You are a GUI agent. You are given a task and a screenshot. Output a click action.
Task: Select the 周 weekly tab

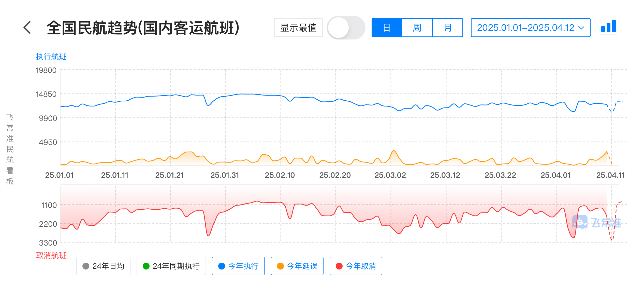pos(417,28)
